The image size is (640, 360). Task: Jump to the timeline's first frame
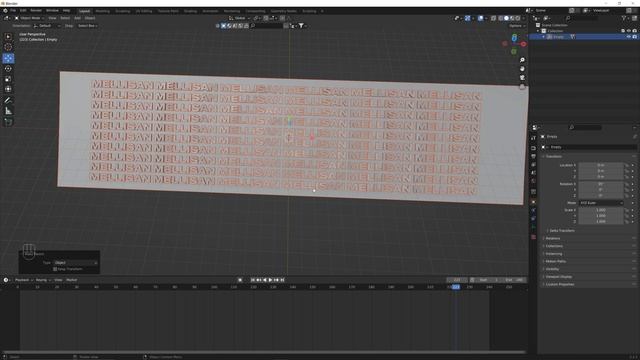(x=253, y=280)
